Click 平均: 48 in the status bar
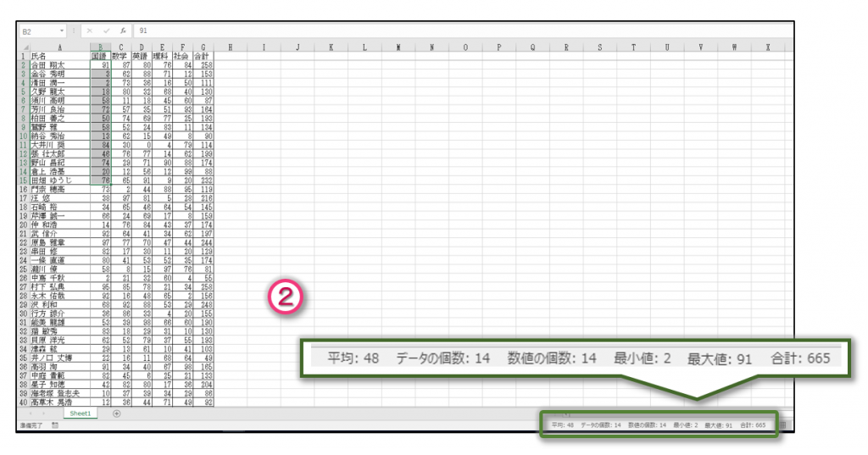 pos(559,424)
